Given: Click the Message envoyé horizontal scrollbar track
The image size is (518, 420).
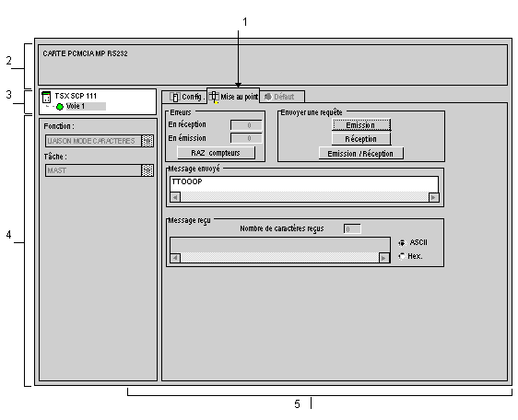Looking at the screenshot, I should click(x=304, y=197).
